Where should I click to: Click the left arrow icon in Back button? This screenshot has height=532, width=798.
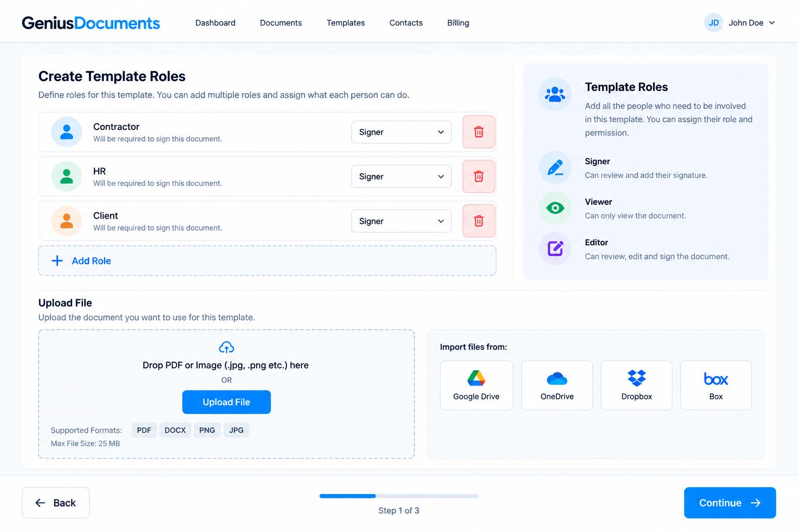point(40,503)
